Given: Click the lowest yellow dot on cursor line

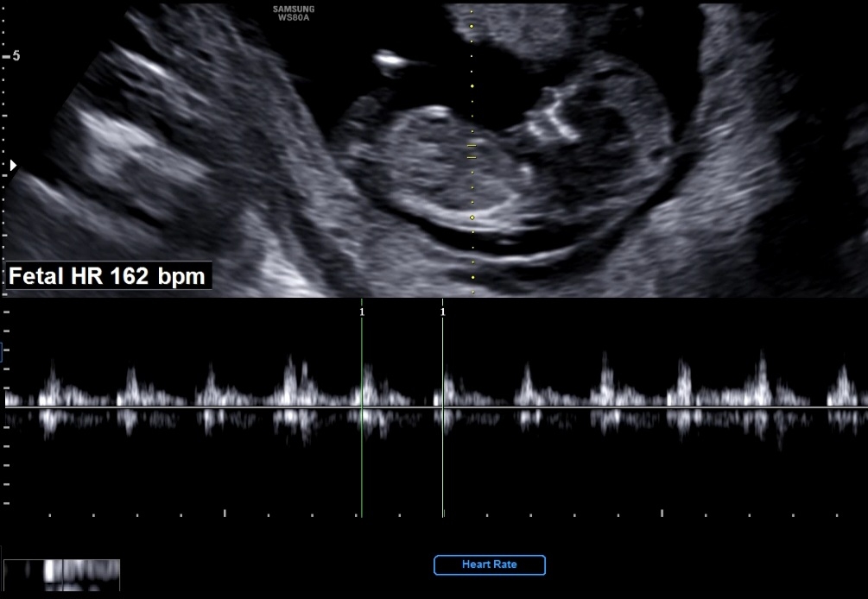Looking at the screenshot, I should [472, 277].
